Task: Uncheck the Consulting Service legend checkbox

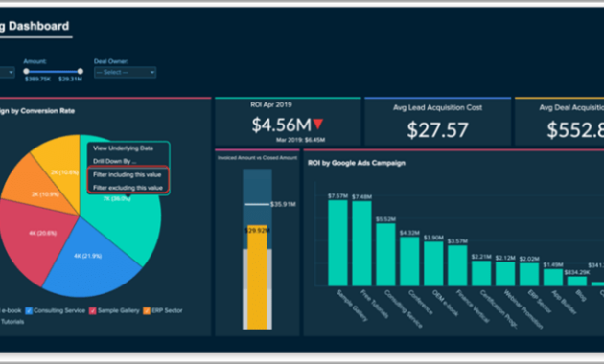Action: coord(29,311)
